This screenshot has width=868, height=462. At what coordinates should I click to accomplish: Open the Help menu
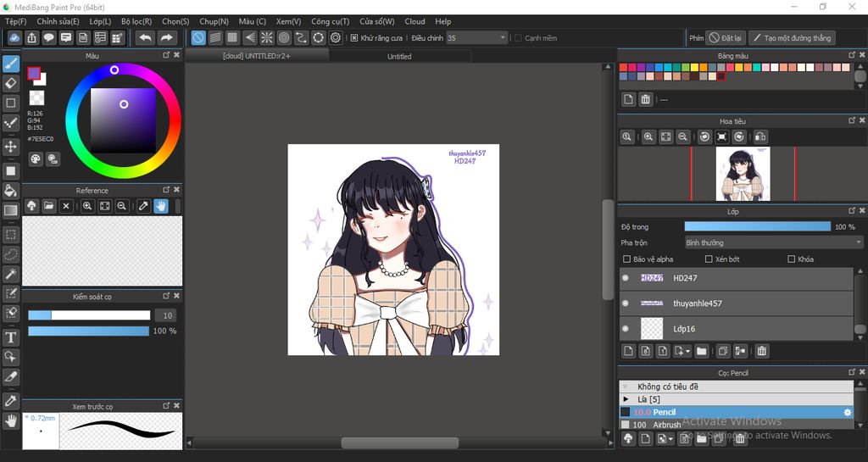coord(442,21)
